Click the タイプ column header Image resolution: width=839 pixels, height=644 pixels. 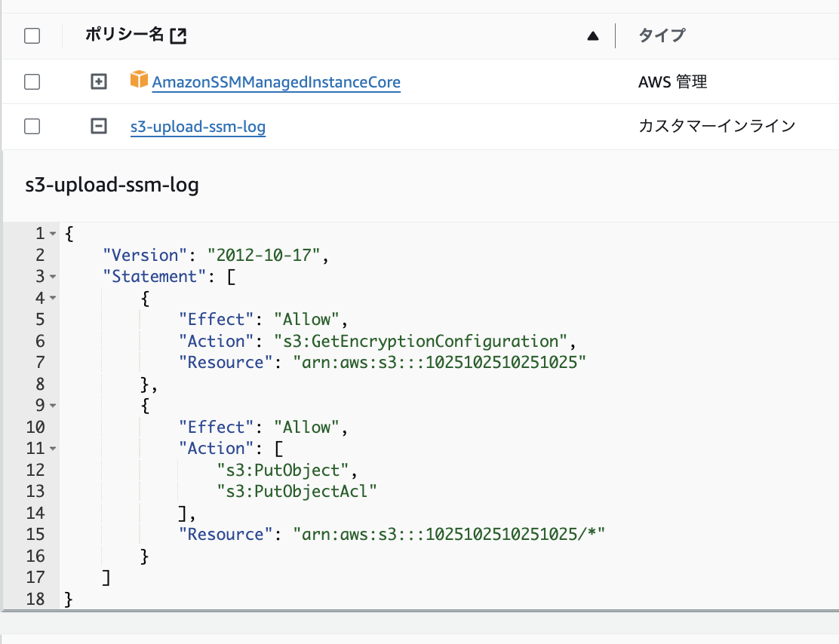[x=662, y=35]
